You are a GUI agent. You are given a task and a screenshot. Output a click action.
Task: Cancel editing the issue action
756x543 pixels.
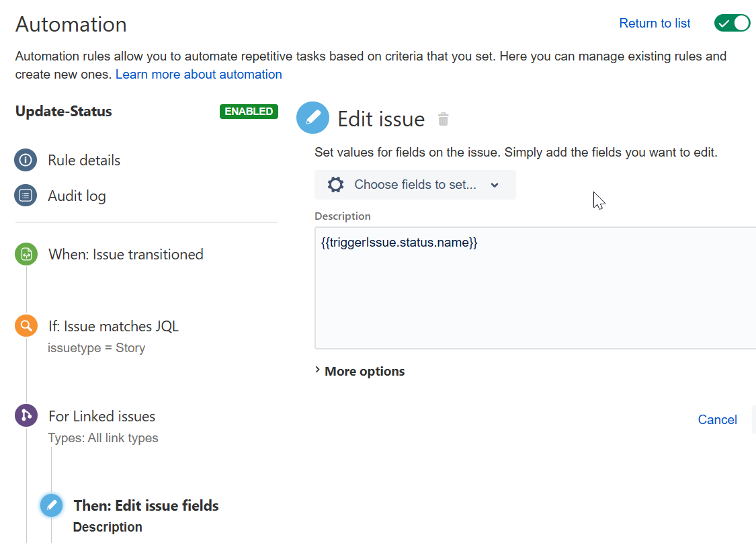(x=717, y=419)
